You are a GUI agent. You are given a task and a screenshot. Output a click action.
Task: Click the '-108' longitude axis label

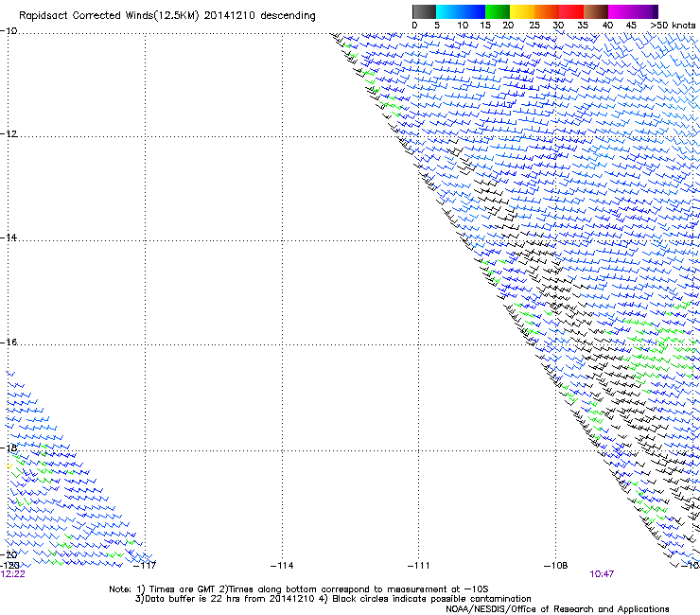click(556, 566)
